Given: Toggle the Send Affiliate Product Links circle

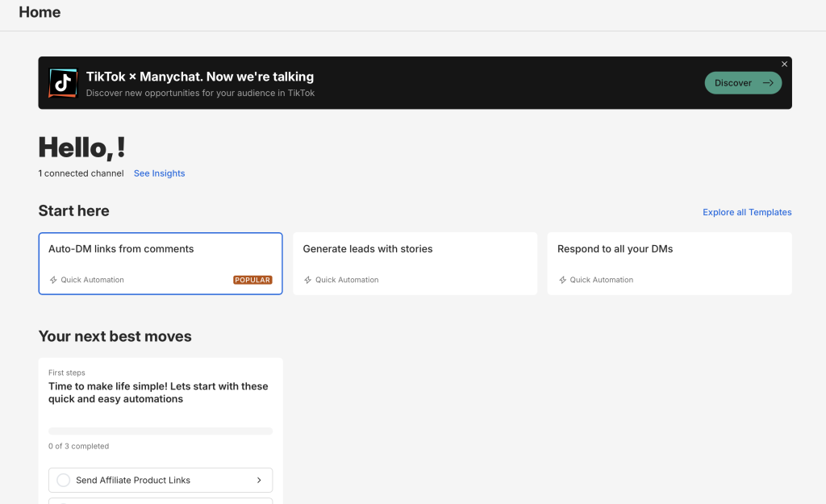Looking at the screenshot, I should pos(63,481).
